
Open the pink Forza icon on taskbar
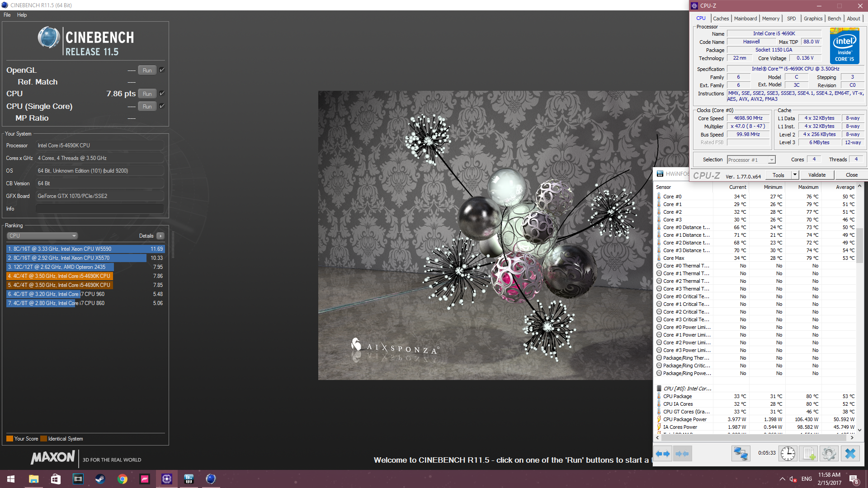pyautogui.click(x=145, y=479)
